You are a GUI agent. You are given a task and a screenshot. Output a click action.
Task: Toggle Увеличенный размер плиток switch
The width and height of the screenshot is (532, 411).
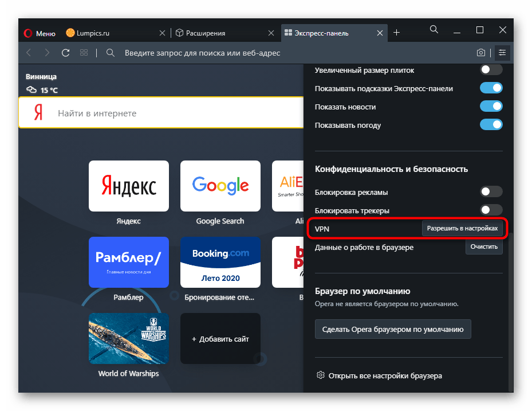tap(491, 69)
